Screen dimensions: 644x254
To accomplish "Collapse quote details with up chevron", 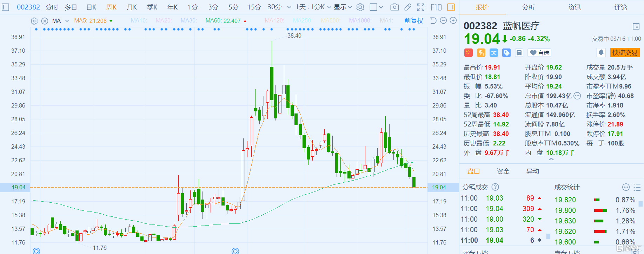I will (x=551, y=159).
